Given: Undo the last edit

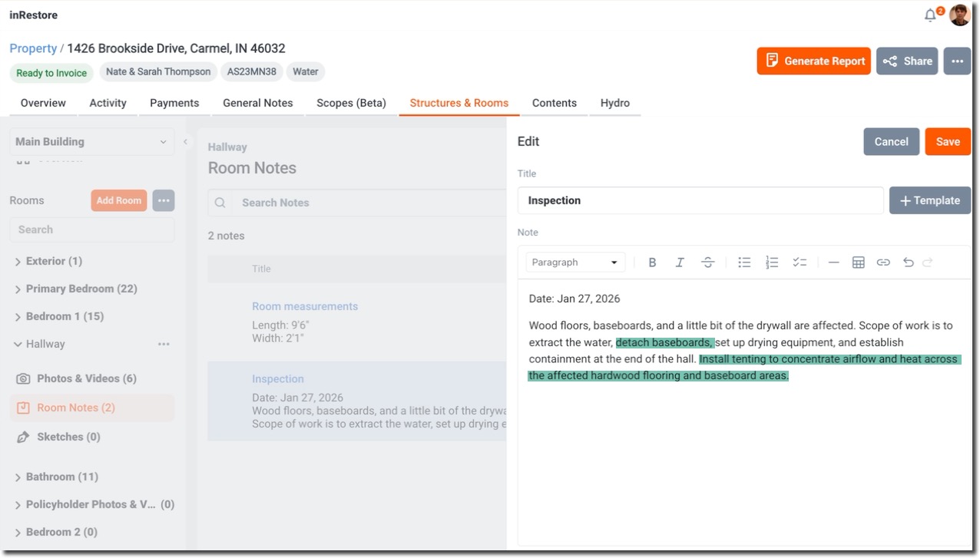Looking at the screenshot, I should pos(909,262).
